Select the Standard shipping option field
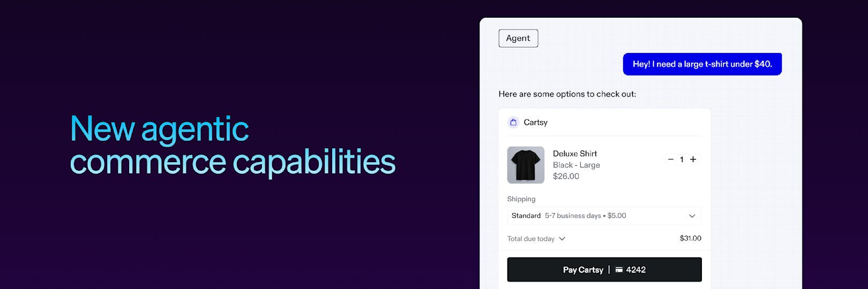868x289 pixels. coord(604,216)
